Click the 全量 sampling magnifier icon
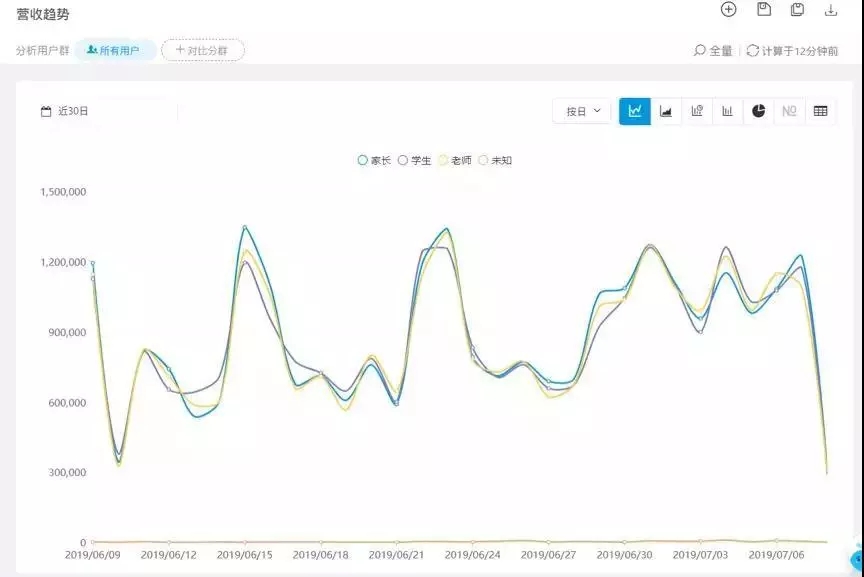This screenshot has width=864, height=577. [700, 50]
